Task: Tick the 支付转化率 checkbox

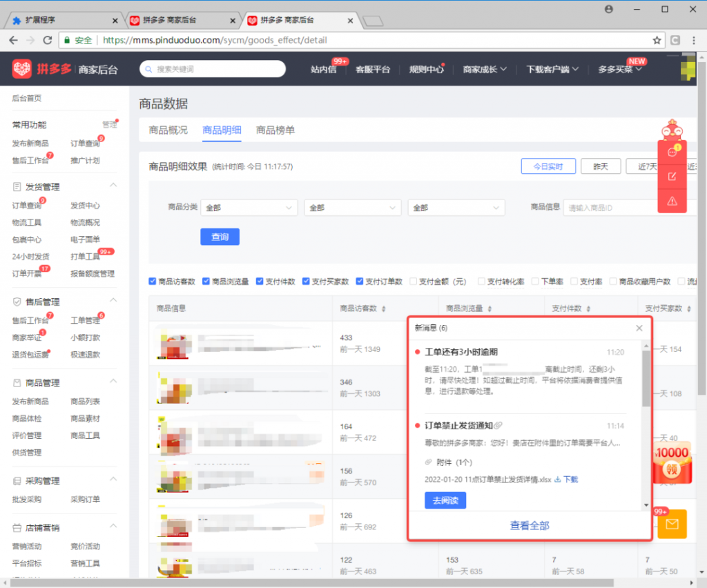Action: coord(481,282)
